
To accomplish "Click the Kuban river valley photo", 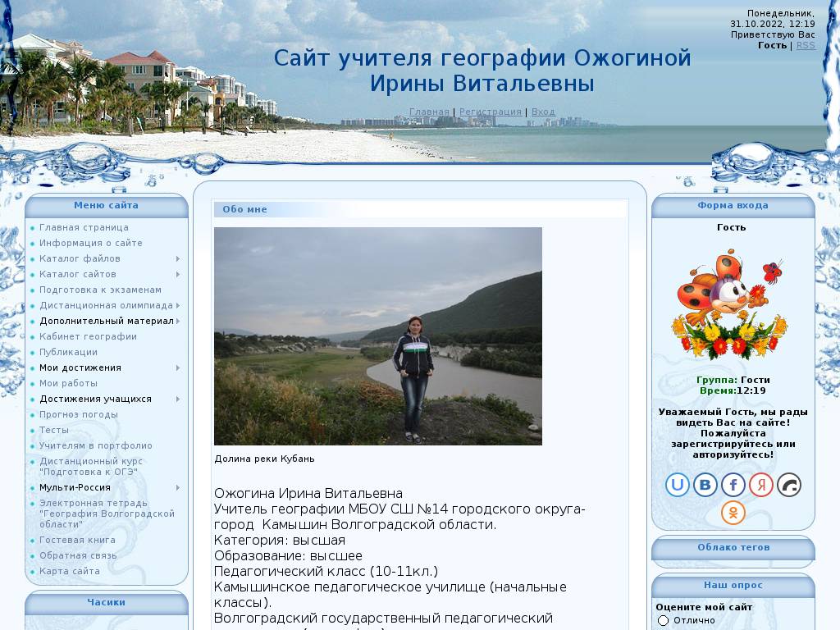I will coord(378,336).
